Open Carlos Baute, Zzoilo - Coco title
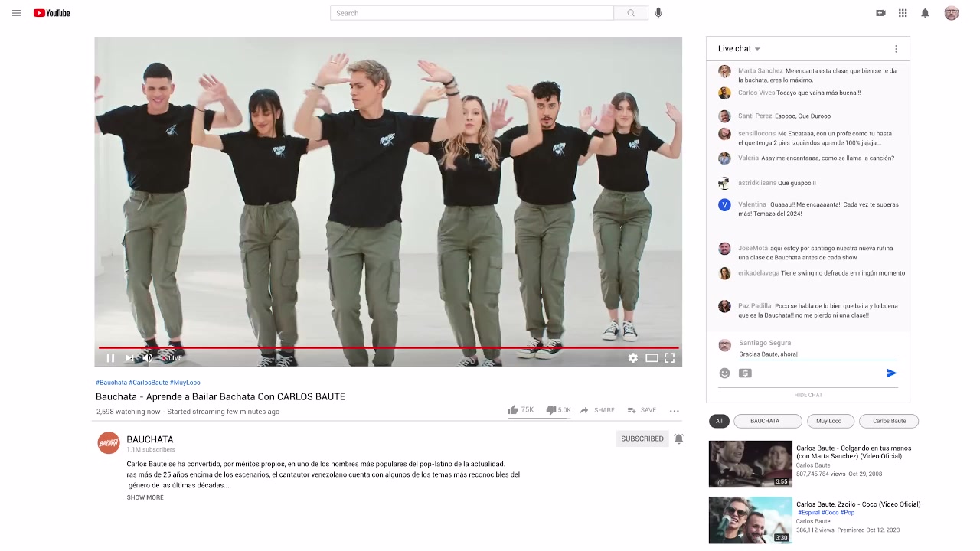Image resolution: width=980 pixels, height=551 pixels. pyautogui.click(x=858, y=504)
